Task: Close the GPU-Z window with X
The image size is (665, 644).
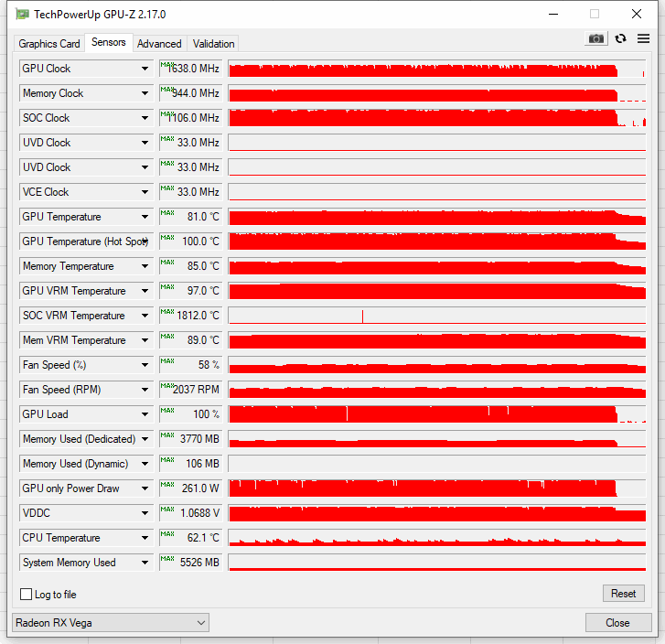Action: pos(636,14)
